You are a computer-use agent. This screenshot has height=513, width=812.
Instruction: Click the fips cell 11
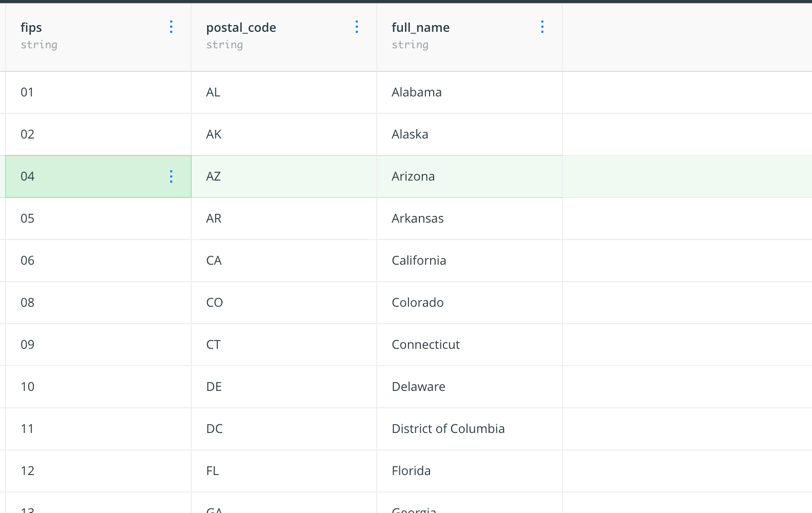tap(98, 429)
